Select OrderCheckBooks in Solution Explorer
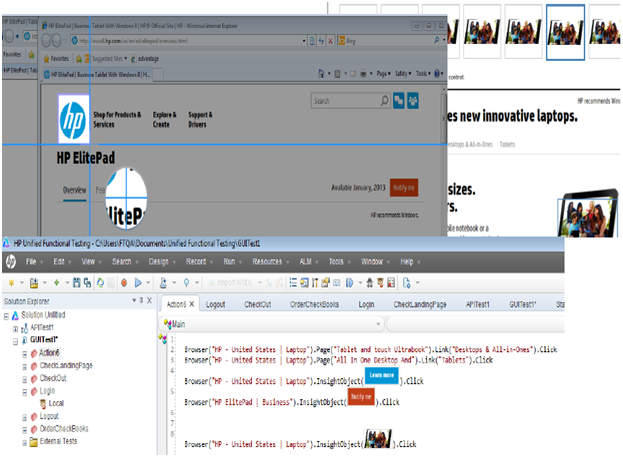 coord(64,428)
